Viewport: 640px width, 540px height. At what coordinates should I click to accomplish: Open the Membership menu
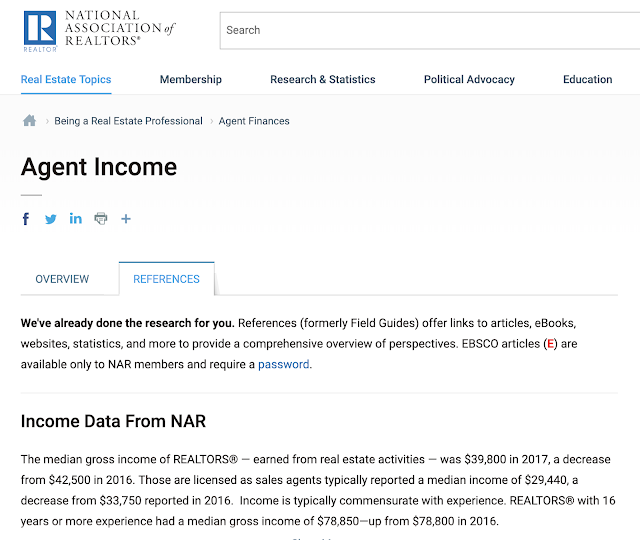191,79
